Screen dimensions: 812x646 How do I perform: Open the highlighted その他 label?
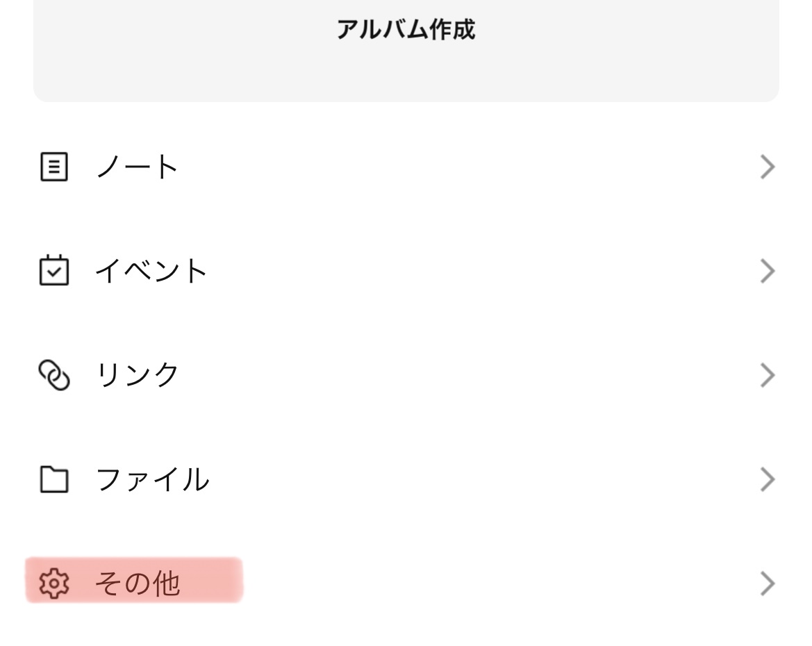[x=138, y=583]
